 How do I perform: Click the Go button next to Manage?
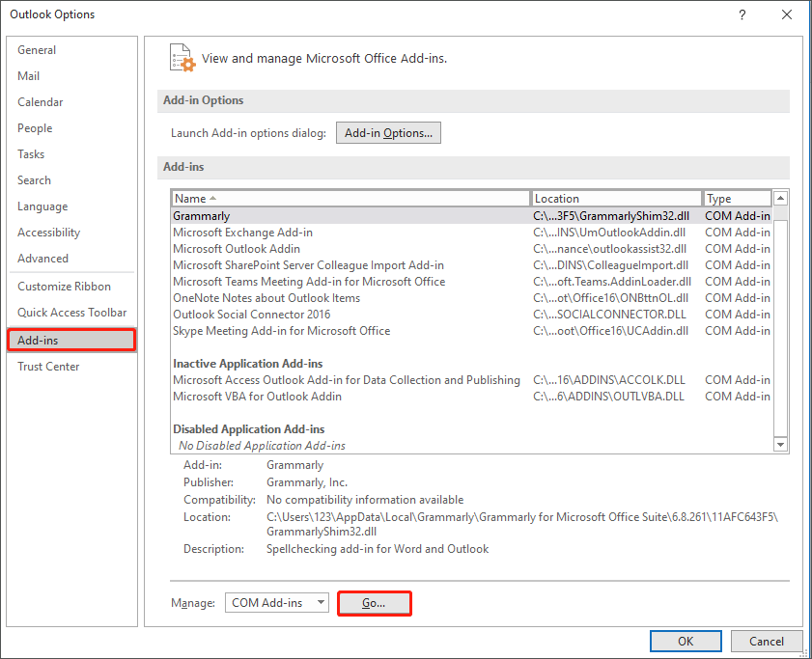[x=375, y=602]
